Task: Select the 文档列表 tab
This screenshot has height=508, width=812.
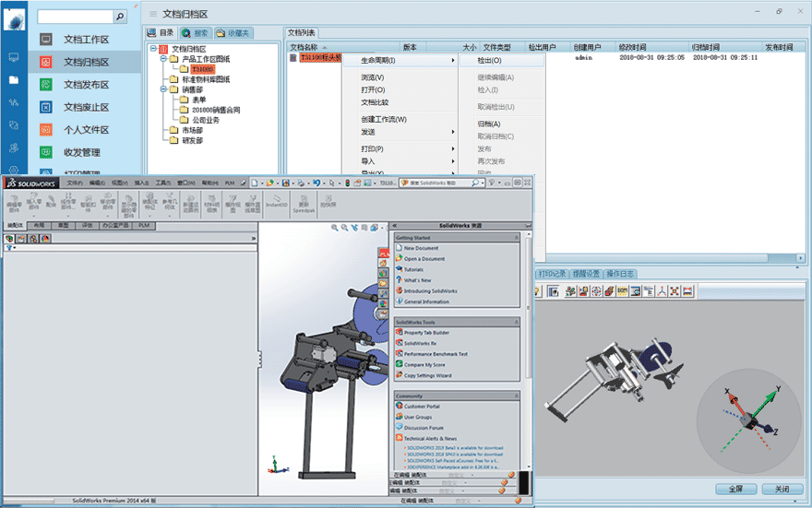Action: click(x=302, y=32)
